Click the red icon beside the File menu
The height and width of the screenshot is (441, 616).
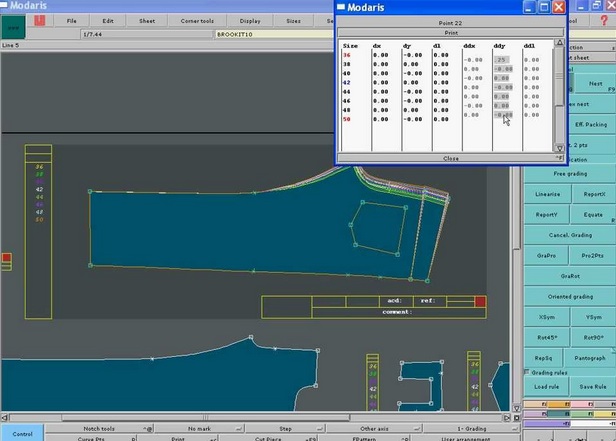tap(39, 20)
